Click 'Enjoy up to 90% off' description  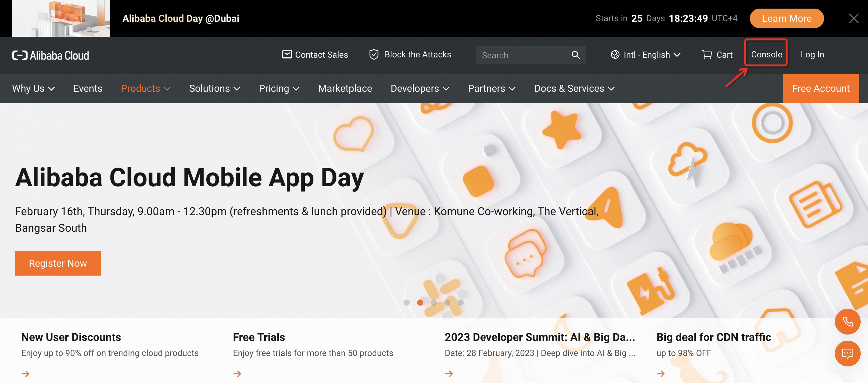[x=110, y=353]
